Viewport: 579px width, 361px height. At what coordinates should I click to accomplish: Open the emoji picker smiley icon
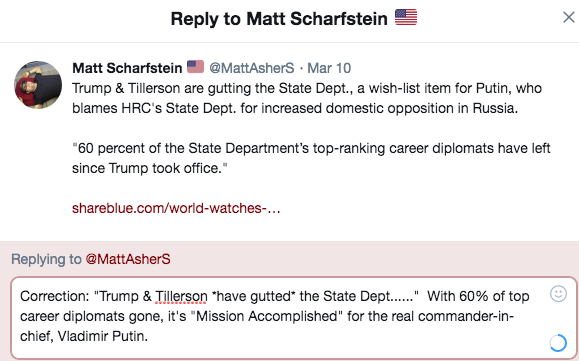pos(558,294)
